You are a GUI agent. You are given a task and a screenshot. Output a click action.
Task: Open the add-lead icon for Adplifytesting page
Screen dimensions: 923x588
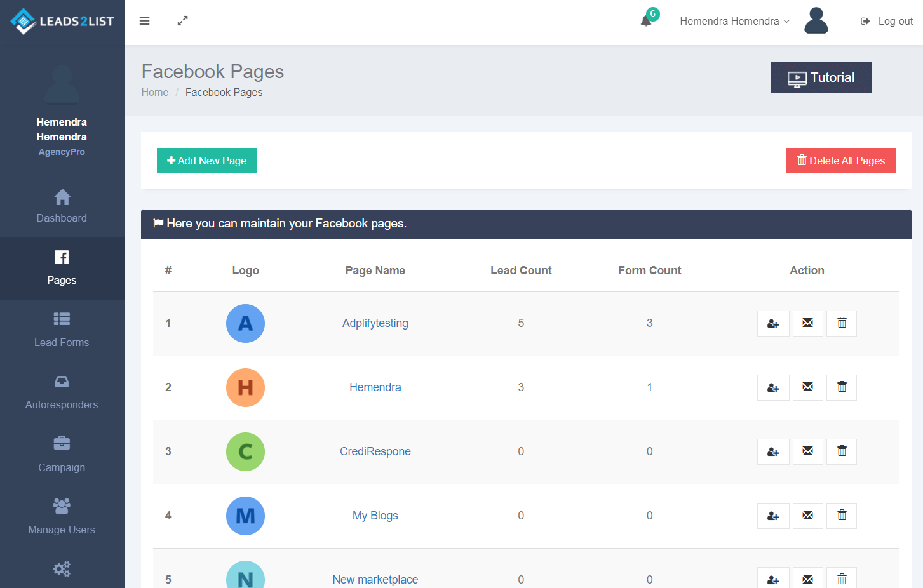click(x=773, y=323)
